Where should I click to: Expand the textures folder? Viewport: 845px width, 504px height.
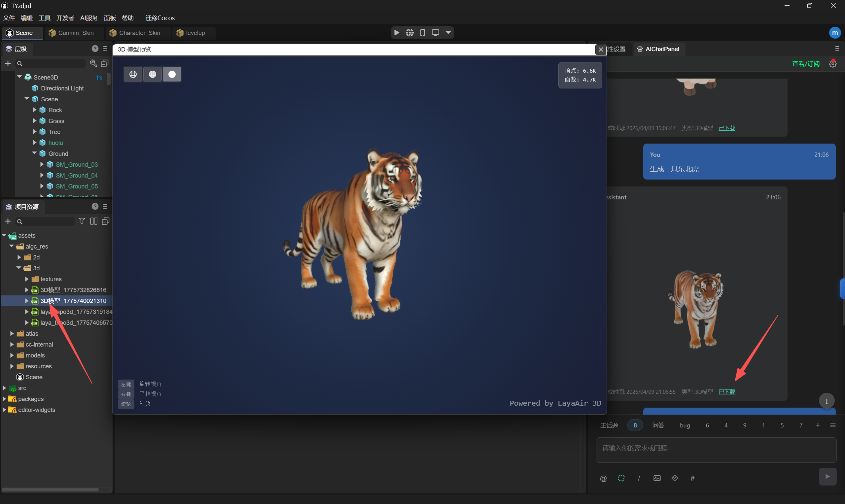26,279
